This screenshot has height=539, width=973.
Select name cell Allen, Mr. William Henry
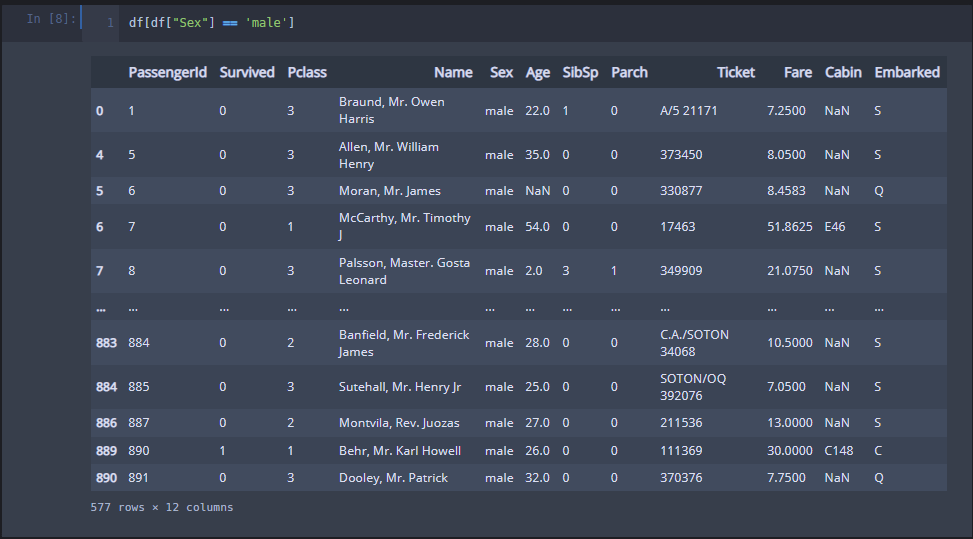[388, 155]
